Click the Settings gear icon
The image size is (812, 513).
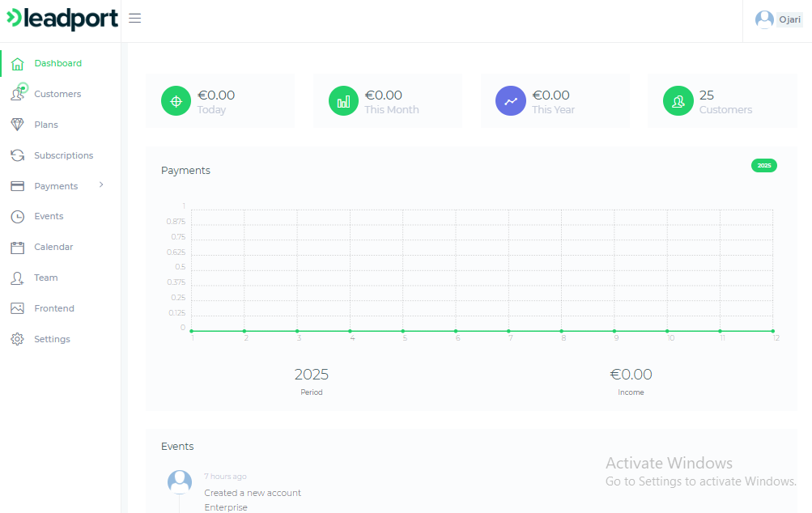pos(17,339)
